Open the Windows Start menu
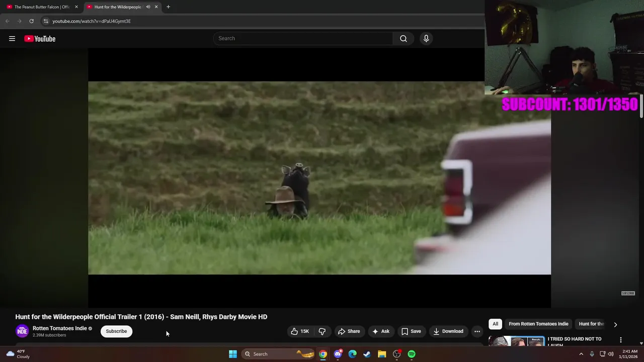This screenshot has width=644, height=362. [x=233, y=354]
